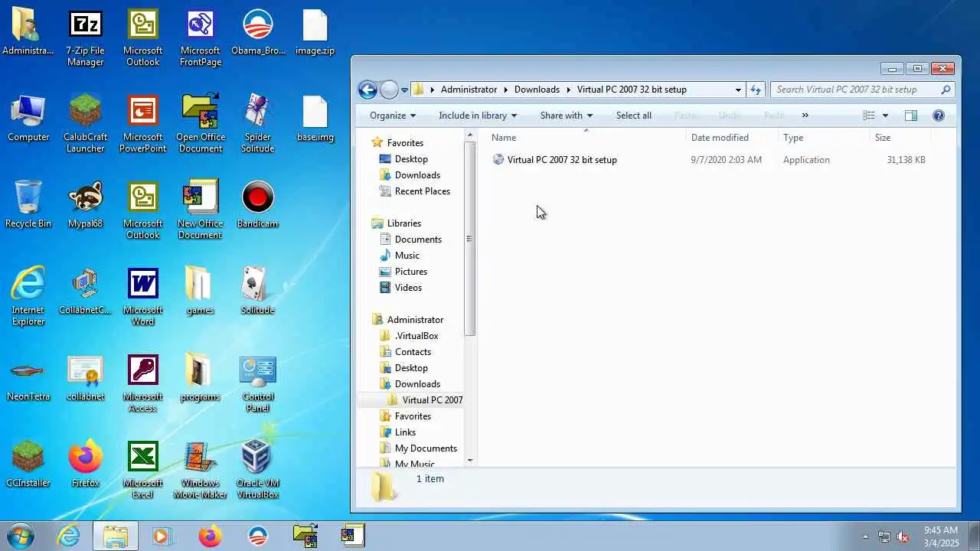Open the Include in library dropdown

(478, 116)
